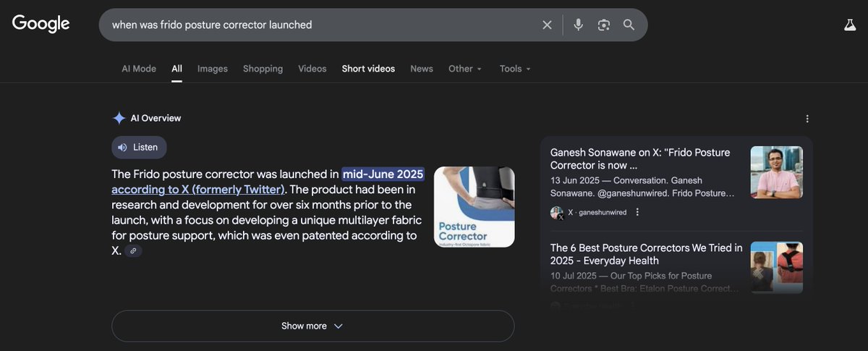This screenshot has width=868, height=351.
Task: Expand the Other filters dropdown
Action: click(x=465, y=69)
